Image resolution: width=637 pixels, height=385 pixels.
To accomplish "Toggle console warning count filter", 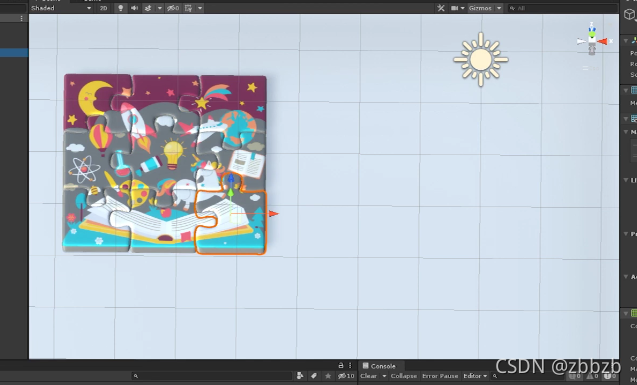I will click(x=594, y=376).
